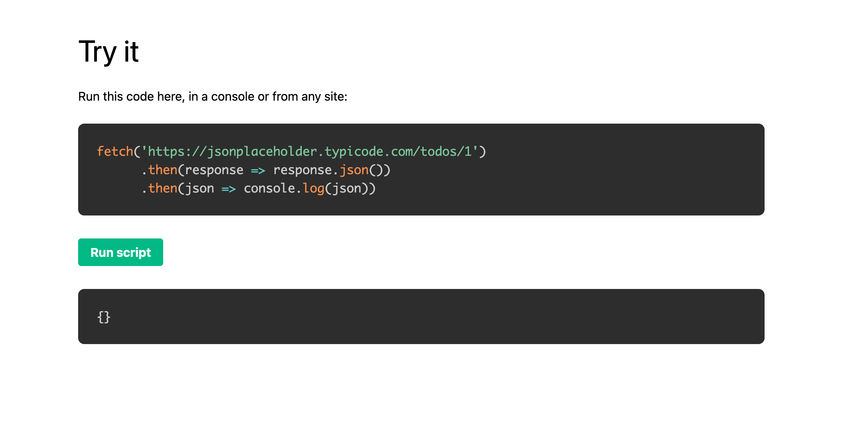The height and width of the screenshot is (421, 868).
Task: Click the 'Run this code here' paragraph
Action: pos(213,96)
